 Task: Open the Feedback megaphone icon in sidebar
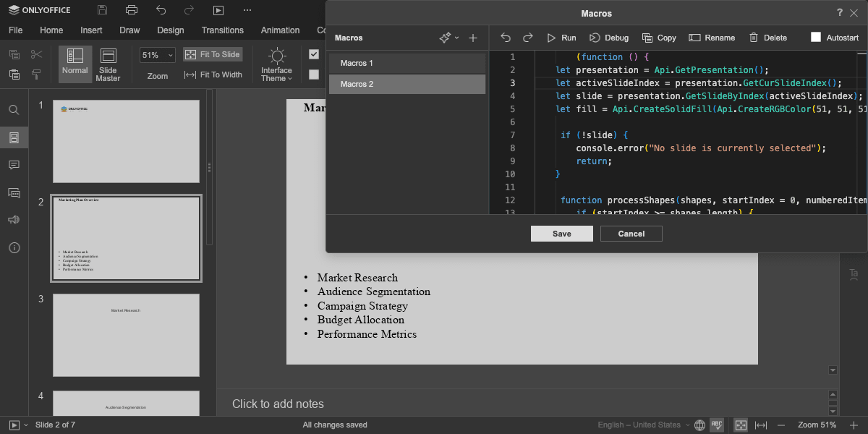click(x=14, y=220)
